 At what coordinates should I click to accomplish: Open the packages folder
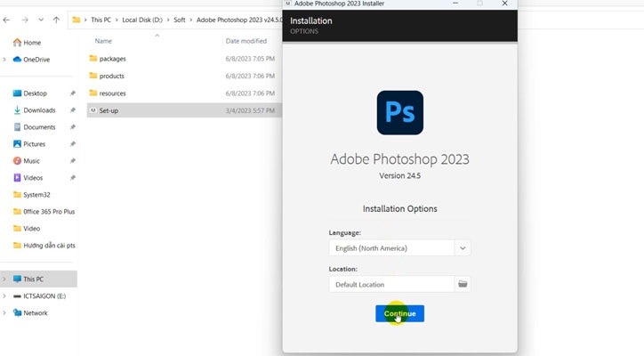(112, 59)
